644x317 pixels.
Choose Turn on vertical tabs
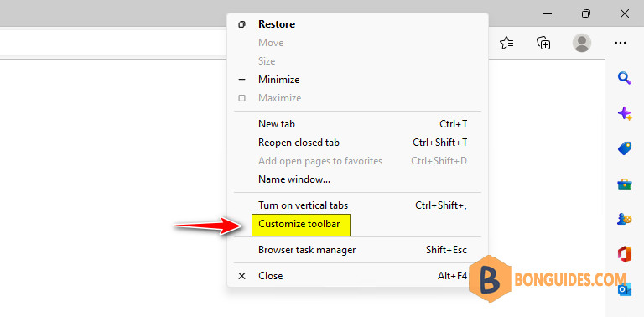coord(357,205)
